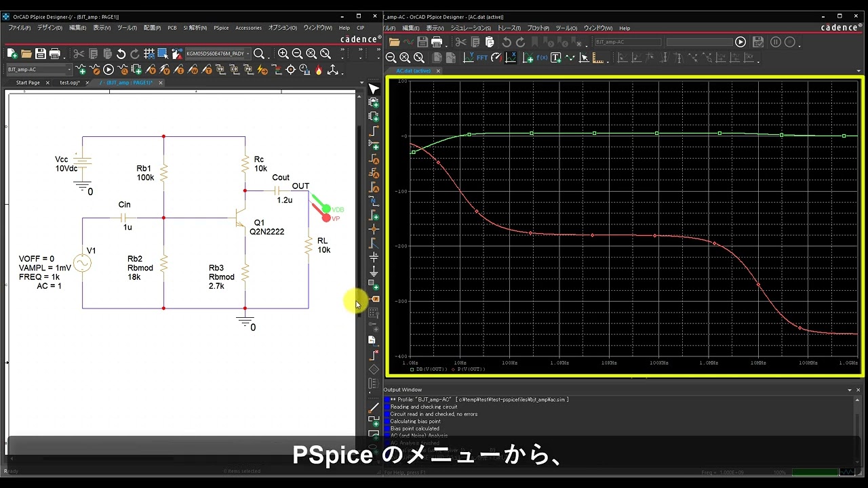
Task: Create a new document in the schematic toolbar
Action: [x=12, y=54]
